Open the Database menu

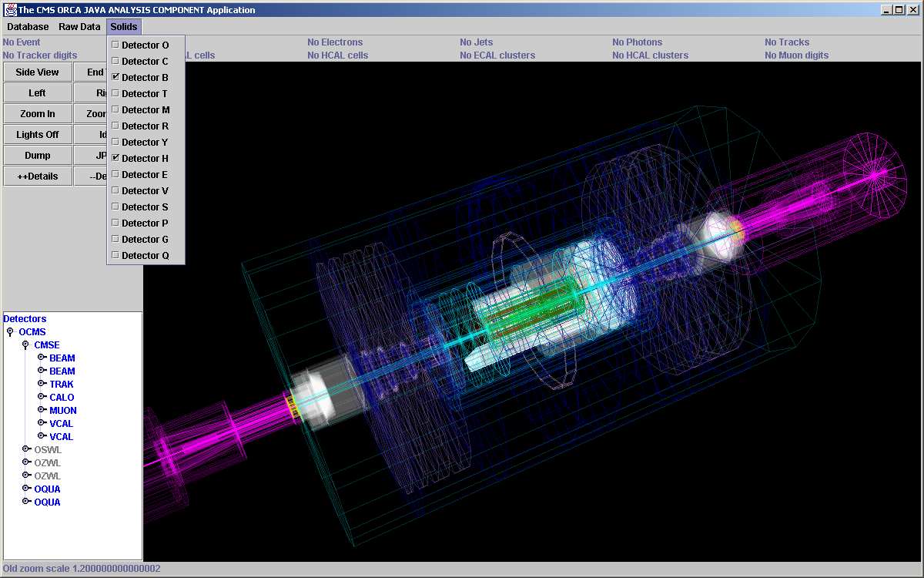pos(28,27)
